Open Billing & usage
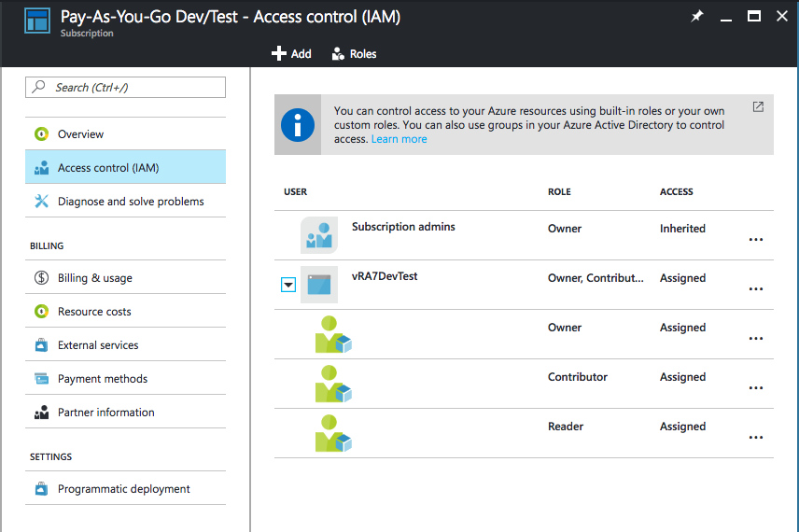Image resolution: width=799 pixels, height=532 pixels. click(x=125, y=277)
